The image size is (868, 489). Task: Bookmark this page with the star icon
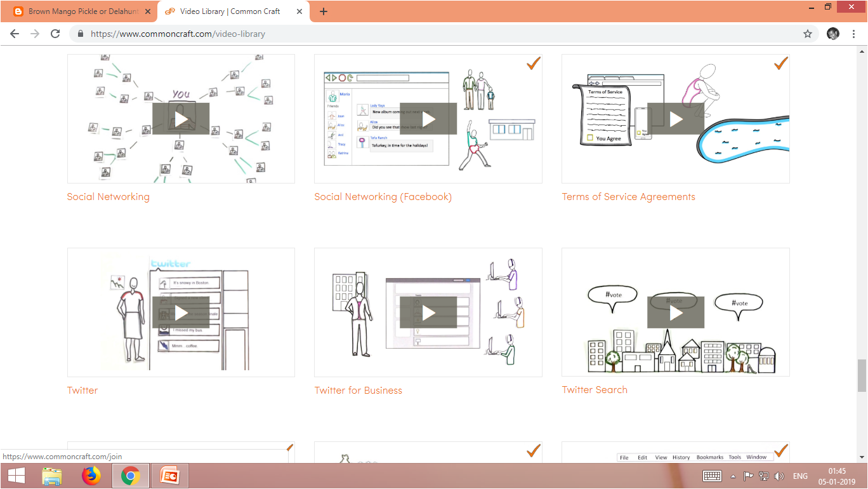point(808,34)
